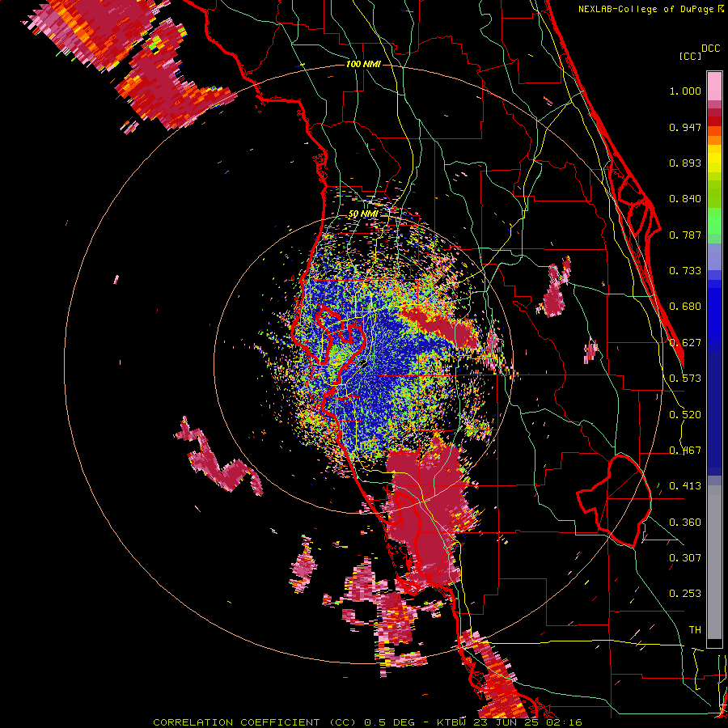The image size is (728, 728).
Task: Click the TH threshold label on the scale
Action: pos(695,630)
